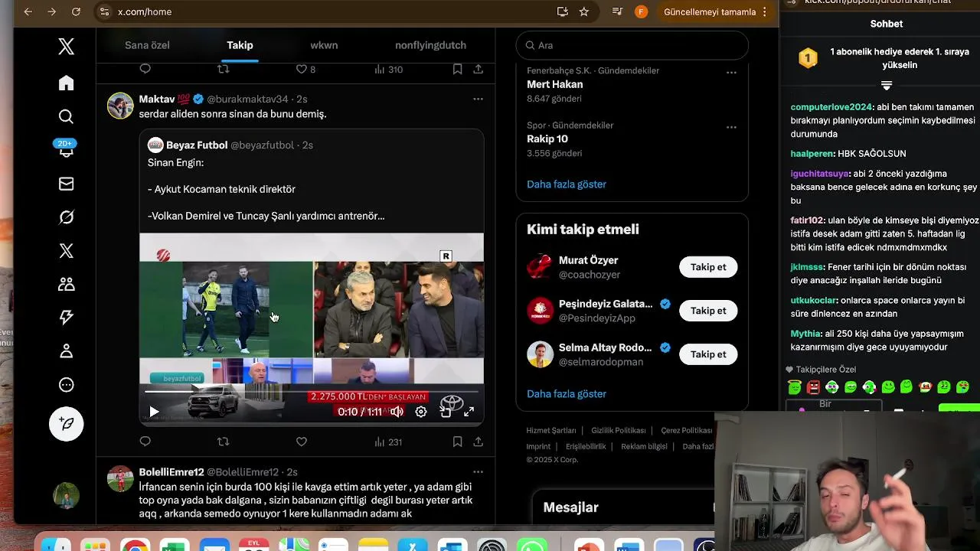Open the Messages envelope icon in sidebar

67,184
